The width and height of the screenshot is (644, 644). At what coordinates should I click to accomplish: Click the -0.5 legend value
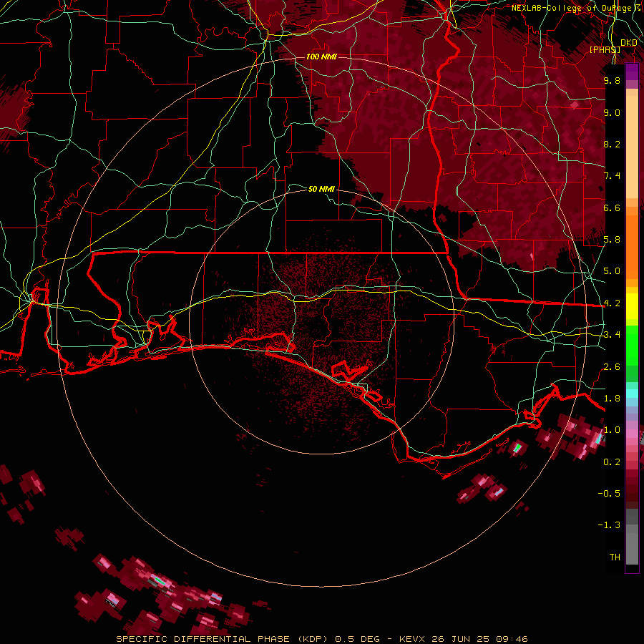[609, 494]
